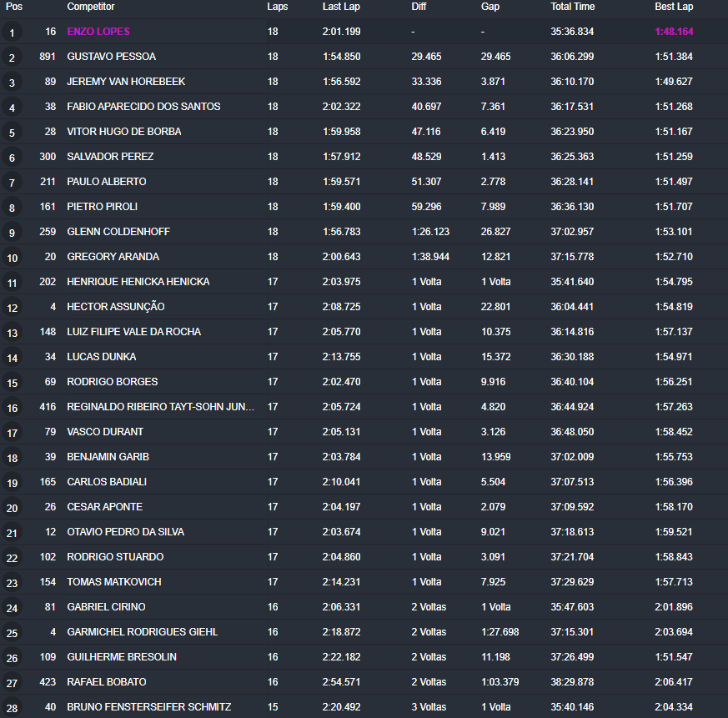The image size is (728, 718).
Task: Click the position 19 circle badge
Action: click(12, 484)
